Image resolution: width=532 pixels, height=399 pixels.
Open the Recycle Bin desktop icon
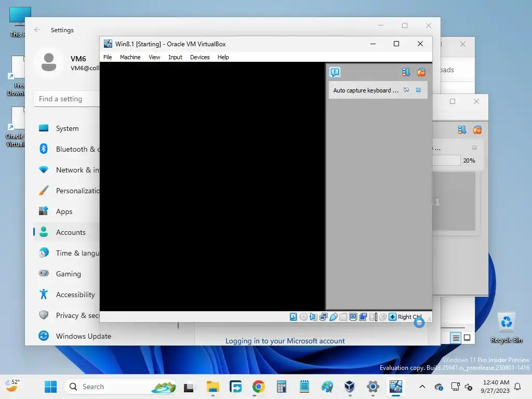point(506,328)
